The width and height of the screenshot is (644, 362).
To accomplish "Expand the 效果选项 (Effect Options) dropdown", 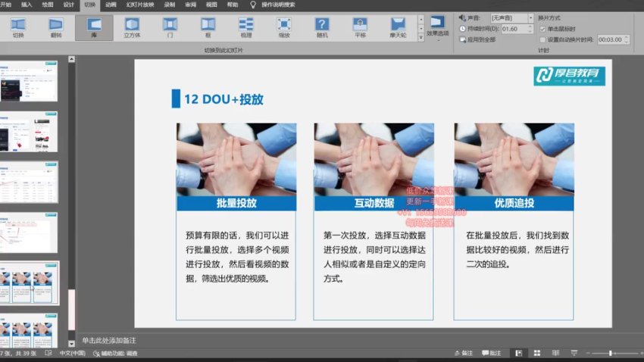I will coord(437,29).
